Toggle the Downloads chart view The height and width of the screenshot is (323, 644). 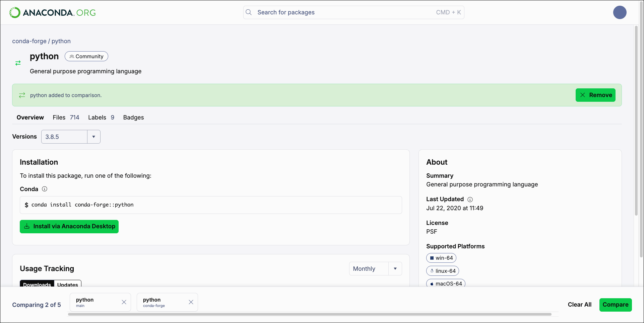37,284
